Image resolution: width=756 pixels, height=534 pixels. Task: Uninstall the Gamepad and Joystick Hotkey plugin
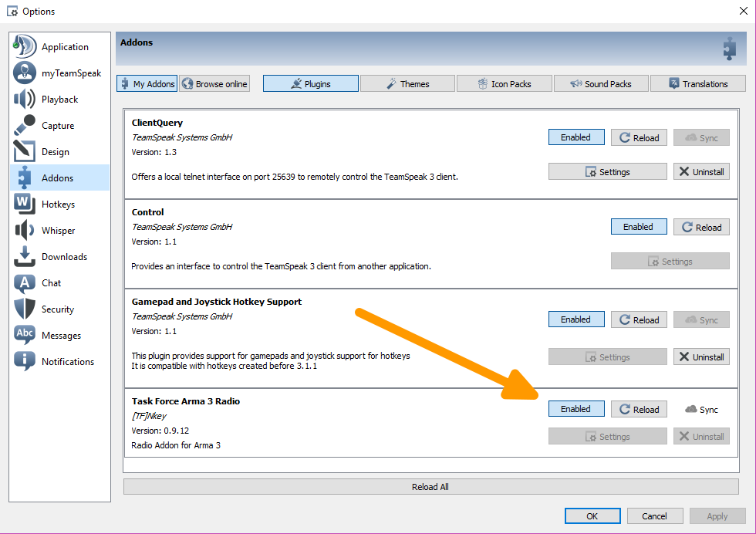[701, 357]
